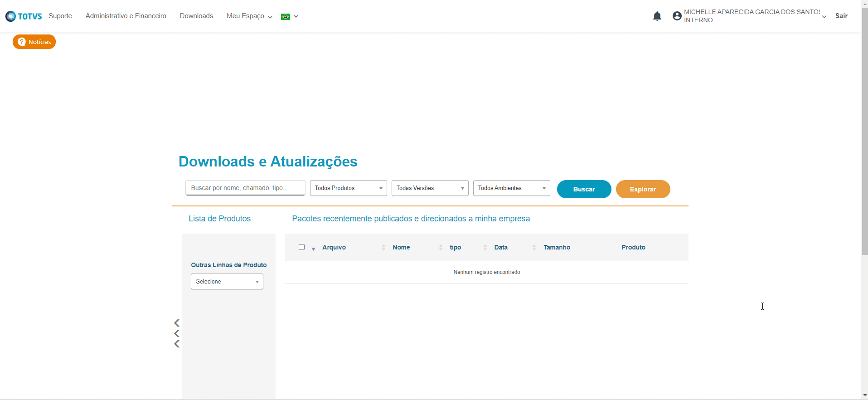Open the Suporte menu
Image resolution: width=868 pixels, height=401 pixels.
(60, 16)
